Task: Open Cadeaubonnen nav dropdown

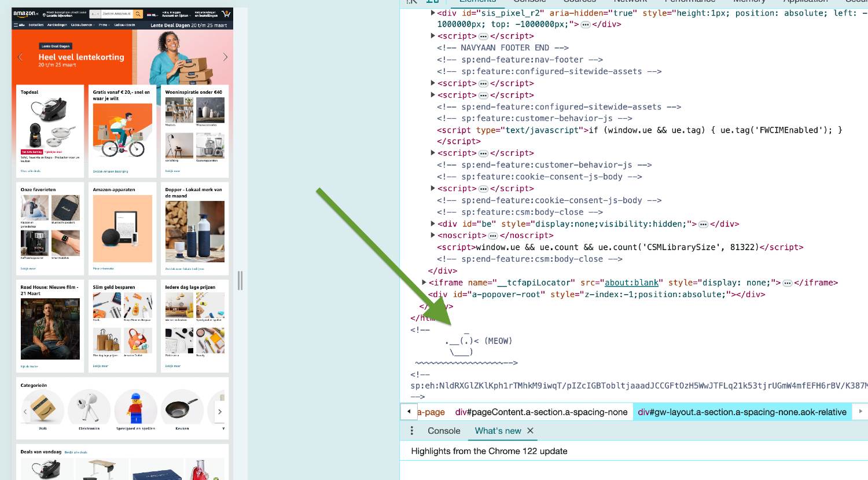Action: coord(82,25)
